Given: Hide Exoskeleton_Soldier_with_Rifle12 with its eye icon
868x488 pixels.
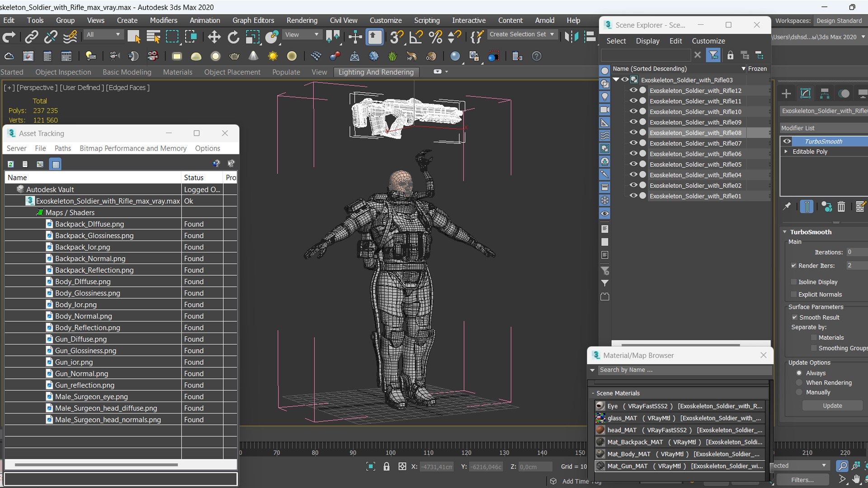Looking at the screenshot, I should (x=633, y=90).
